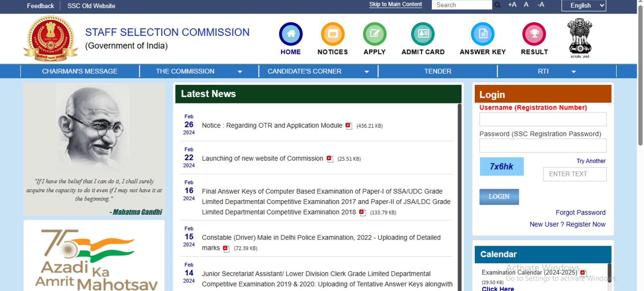The width and height of the screenshot is (644, 291).
Task: Click Examination Calendar (2024-2025) text
Action: pyautogui.click(x=529, y=273)
